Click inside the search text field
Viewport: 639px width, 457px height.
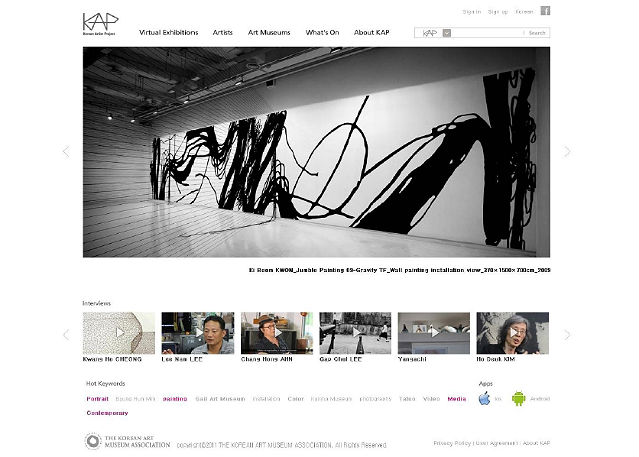[x=487, y=33]
